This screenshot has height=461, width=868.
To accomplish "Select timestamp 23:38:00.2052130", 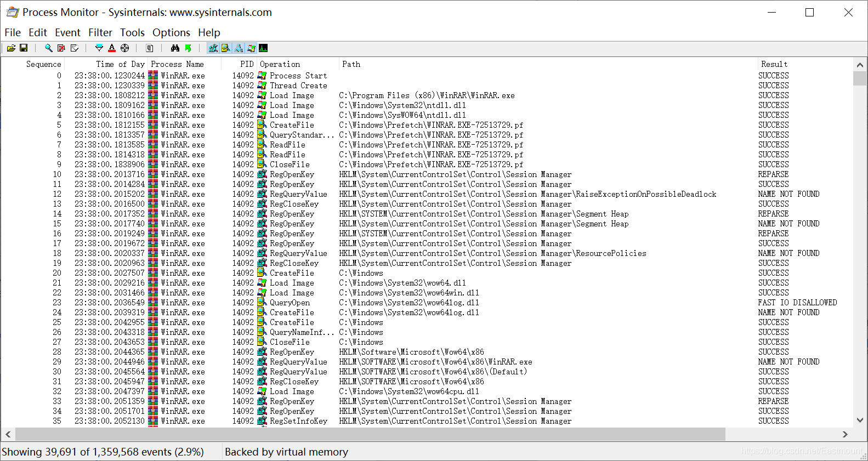I will point(110,421).
